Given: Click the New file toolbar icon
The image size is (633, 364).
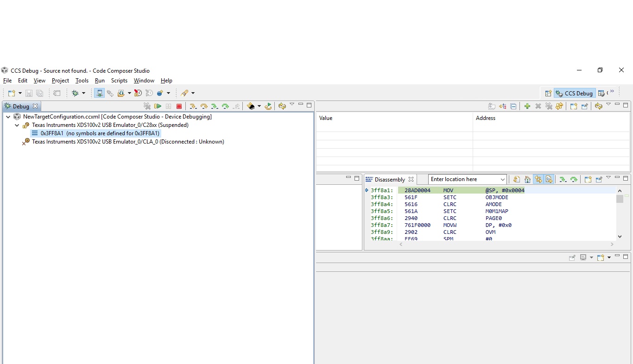Looking at the screenshot, I should 12,93.
